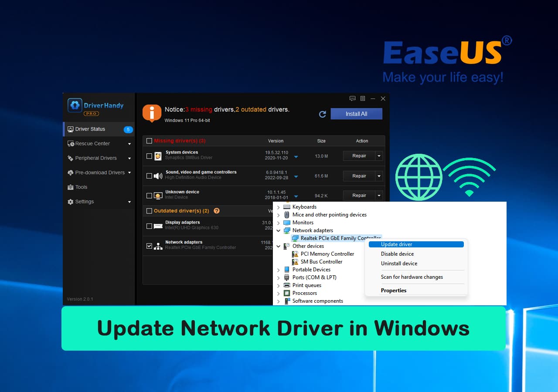Click the Install All button

click(356, 114)
